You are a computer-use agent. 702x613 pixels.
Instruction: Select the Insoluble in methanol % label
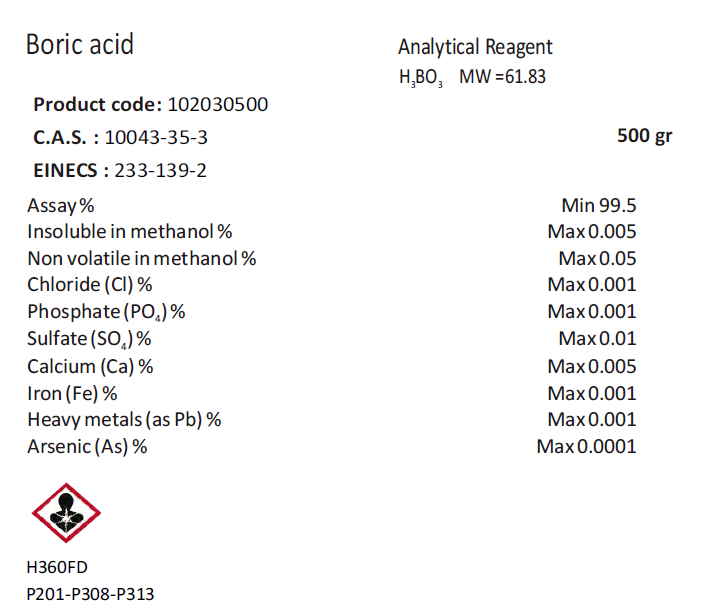click(x=129, y=232)
